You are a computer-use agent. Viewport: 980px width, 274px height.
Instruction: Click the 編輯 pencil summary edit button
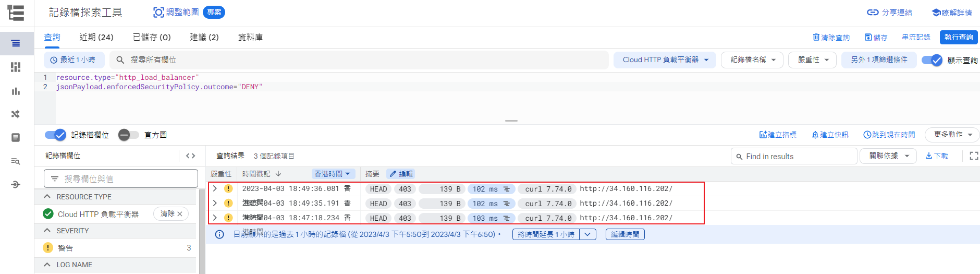tap(401, 174)
